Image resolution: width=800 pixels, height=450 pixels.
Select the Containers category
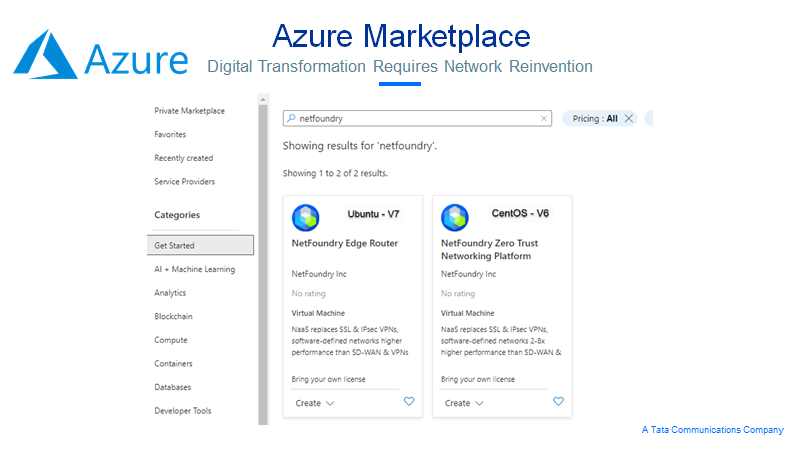[173, 364]
